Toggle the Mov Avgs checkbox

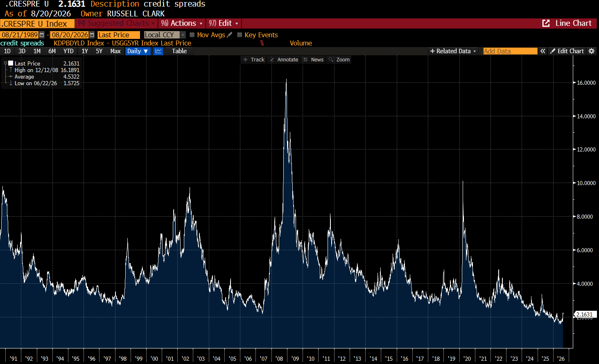coord(192,35)
